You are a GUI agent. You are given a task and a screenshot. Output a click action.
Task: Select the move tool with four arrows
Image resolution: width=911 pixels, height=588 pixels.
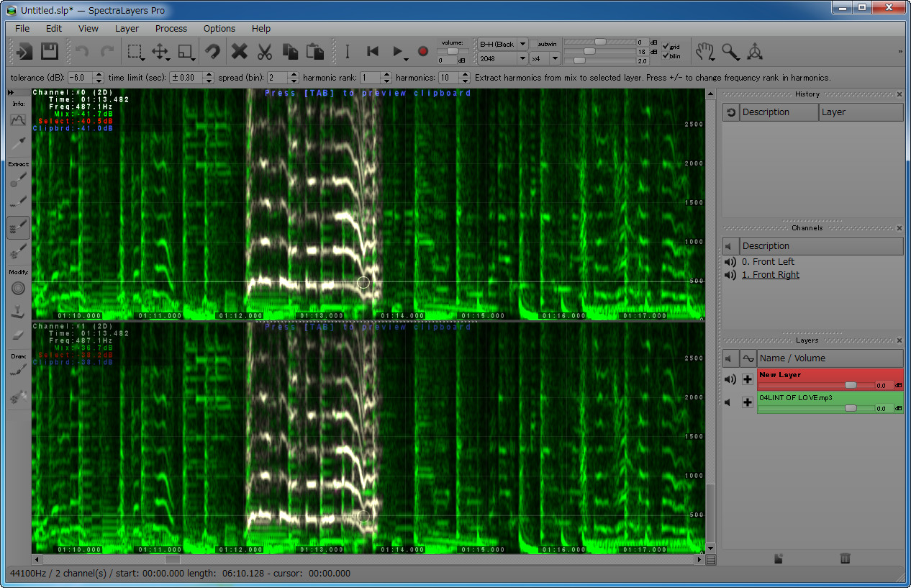coord(160,52)
